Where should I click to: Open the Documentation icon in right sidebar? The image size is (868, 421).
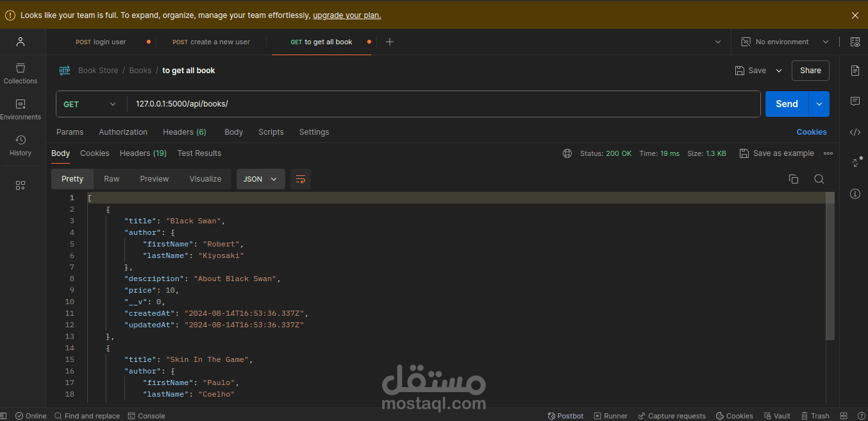point(855,71)
